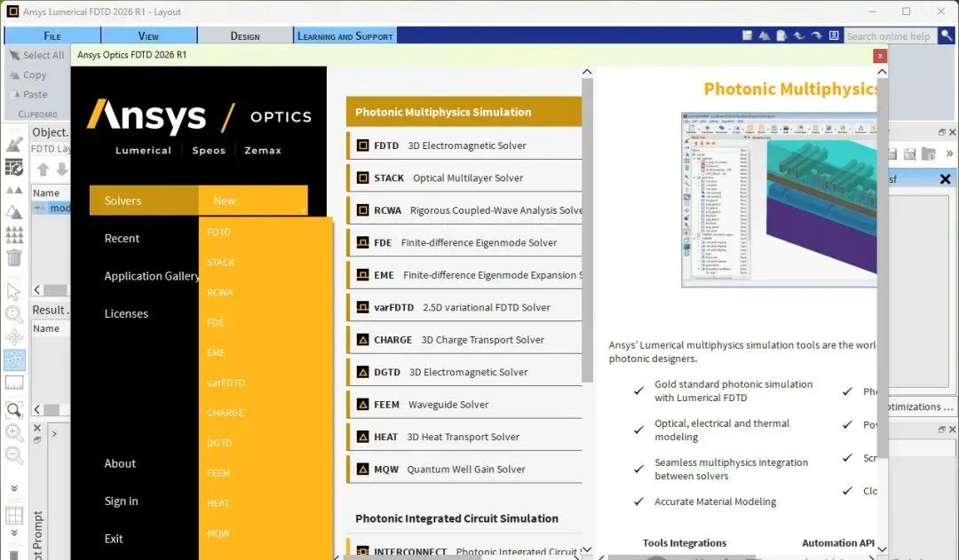Click the left arrow of Result view horizontal scrollbar
This screenshot has height=560, width=959.
click(x=37, y=409)
